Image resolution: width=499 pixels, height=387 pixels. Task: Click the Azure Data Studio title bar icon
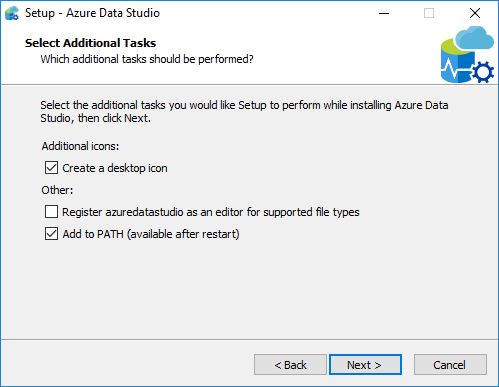point(12,13)
